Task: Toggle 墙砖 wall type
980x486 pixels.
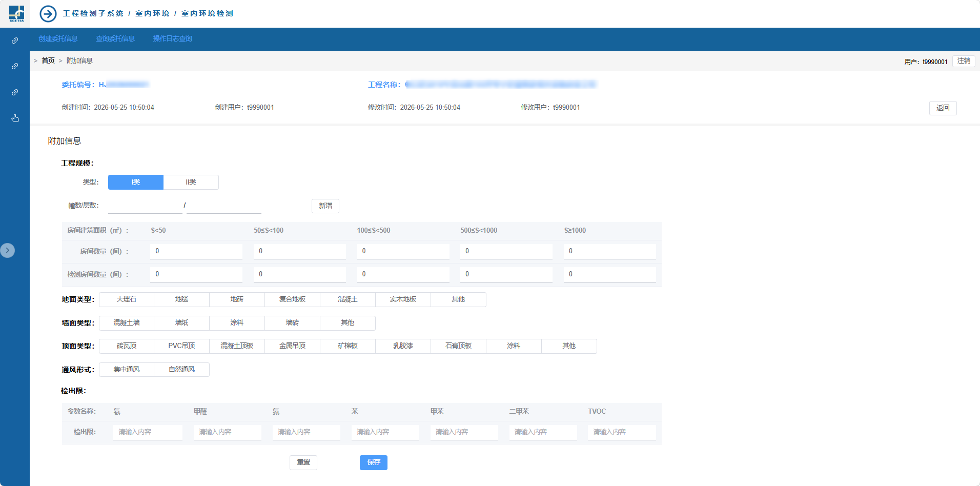Action: tap(293, 323)
